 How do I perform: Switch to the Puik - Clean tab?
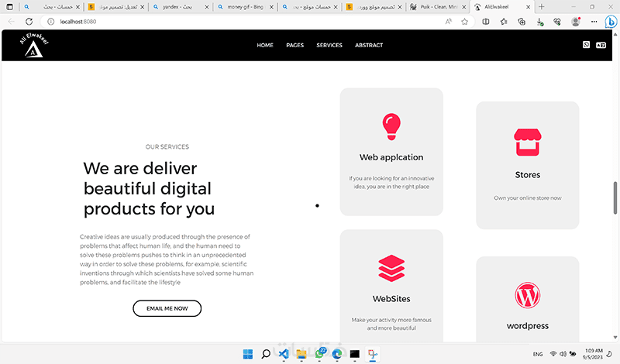[438, 7]
